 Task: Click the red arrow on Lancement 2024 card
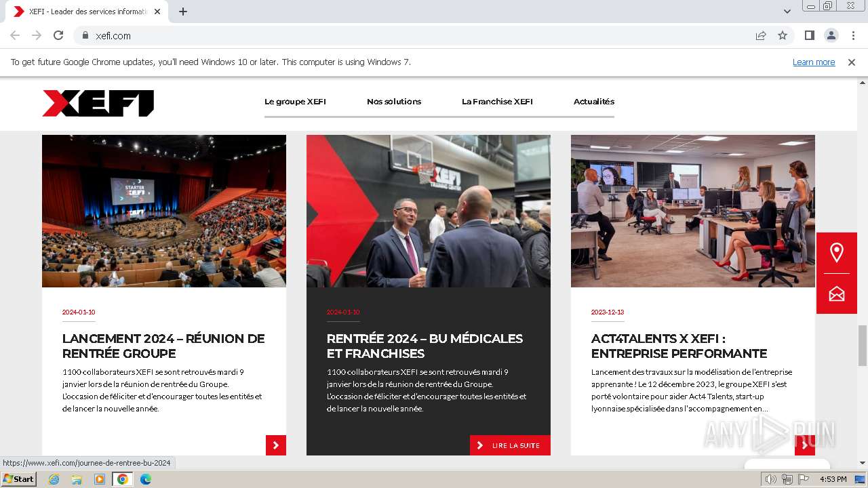(x=276, y=445)
